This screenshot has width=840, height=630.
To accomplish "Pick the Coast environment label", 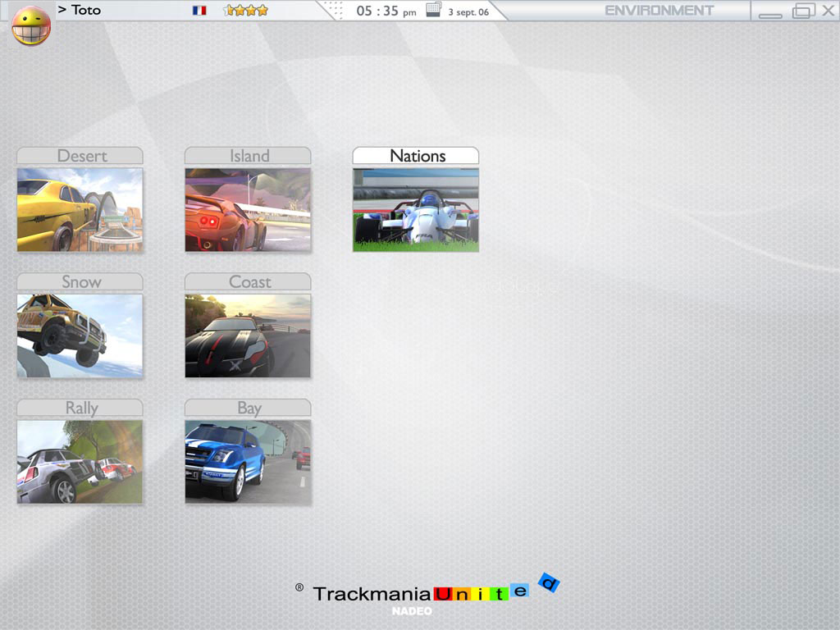I will click(x=248, y=282).
